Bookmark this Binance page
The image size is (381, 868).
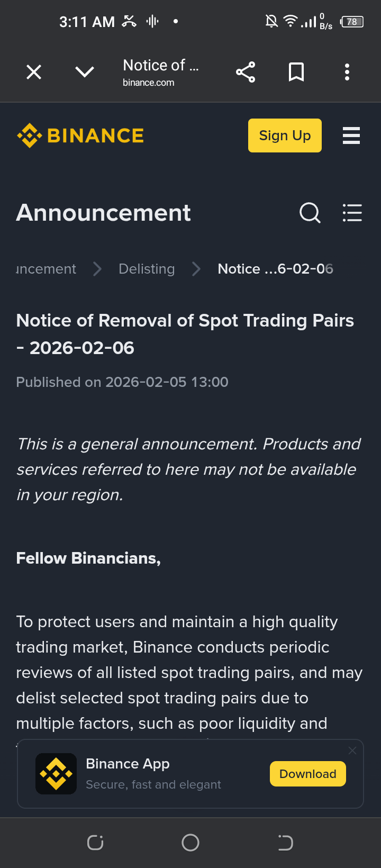296,72
